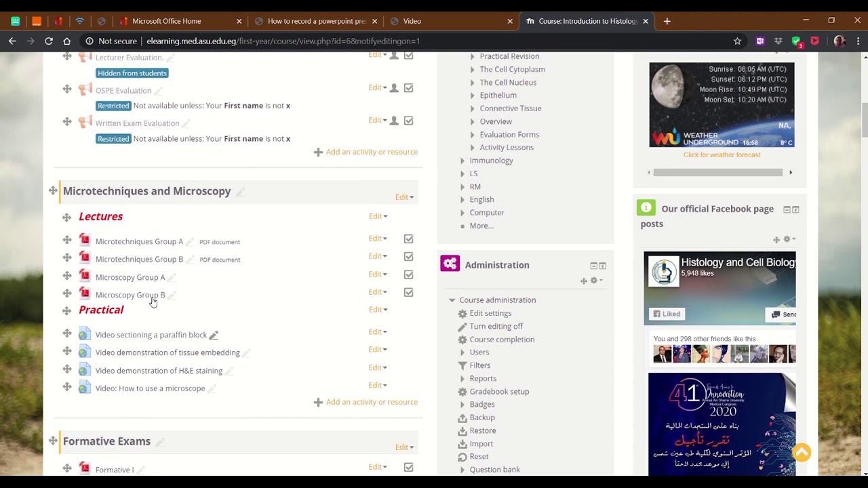Click the browser address bar URL field
This screenshot has width=868, height=488.
point(407,41)
